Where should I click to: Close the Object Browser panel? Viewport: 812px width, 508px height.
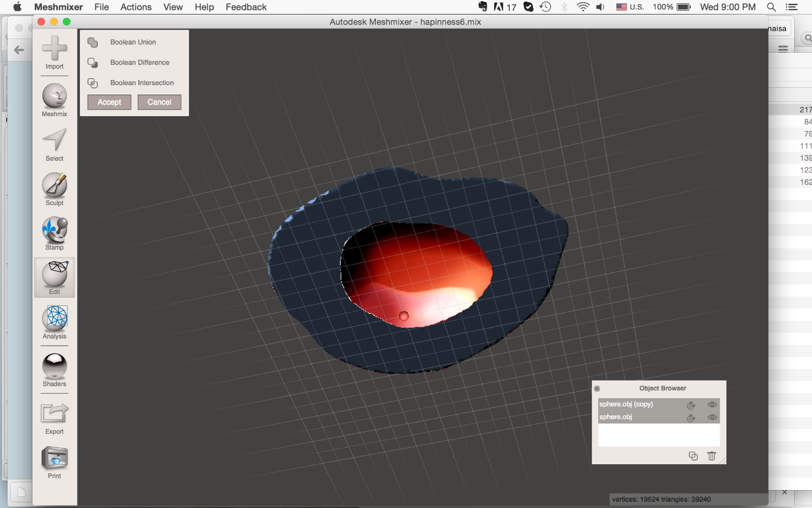click(597, 389)
